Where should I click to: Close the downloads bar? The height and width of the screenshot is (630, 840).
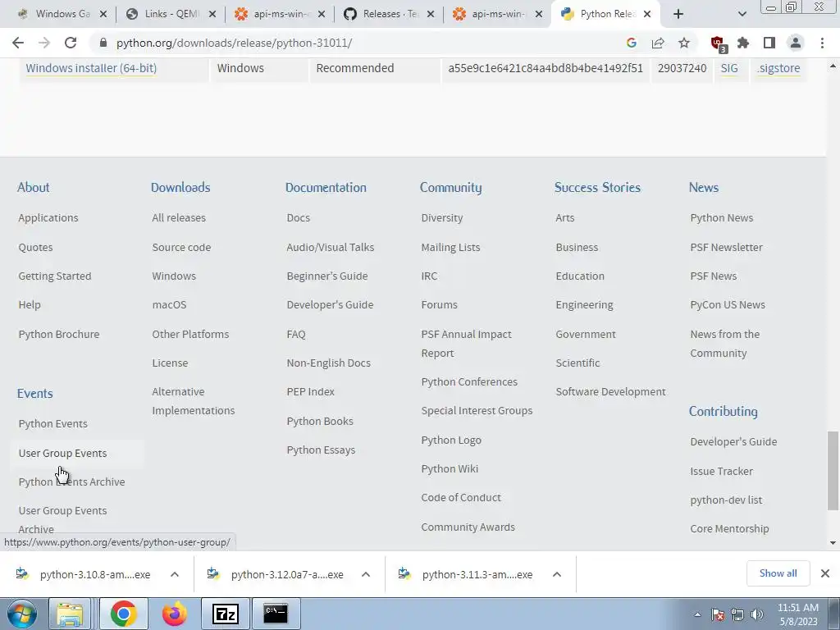[825, 573]
